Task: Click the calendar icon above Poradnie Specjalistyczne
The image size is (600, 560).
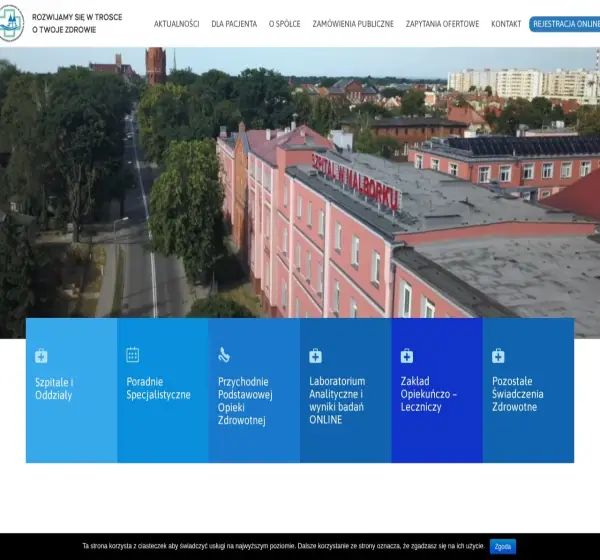Action: pos(132,354)
